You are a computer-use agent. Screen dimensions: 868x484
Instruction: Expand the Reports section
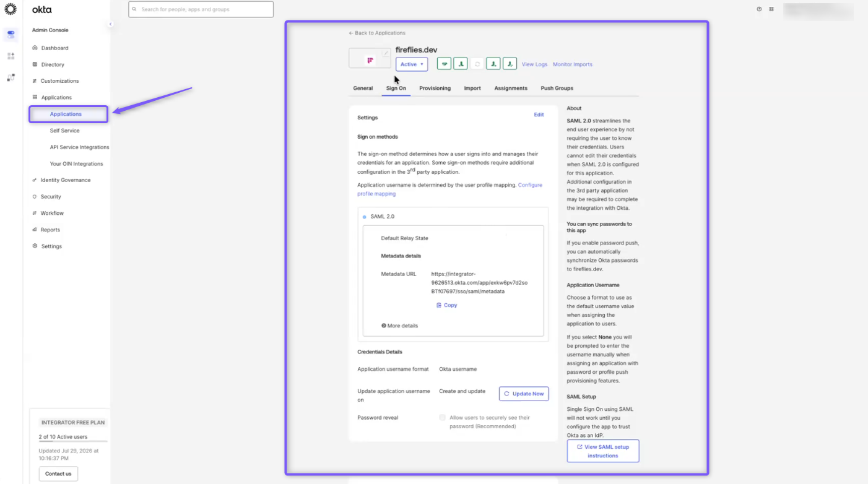[50, 230]
